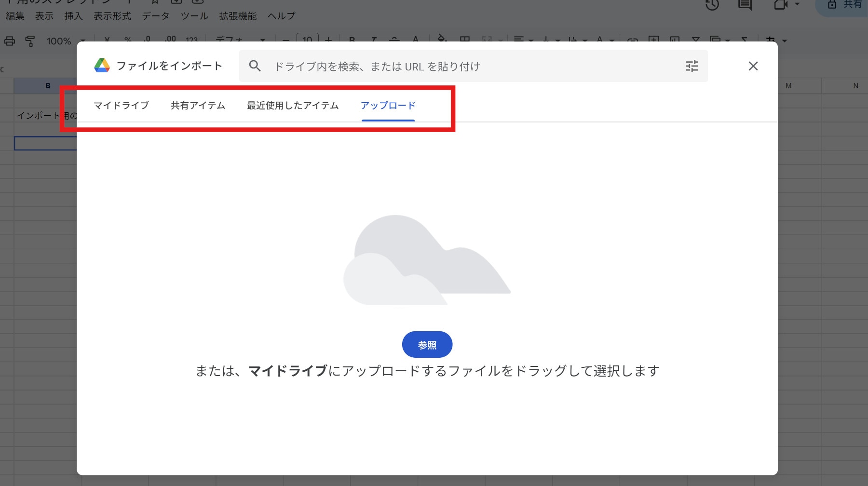Select the paint format roller icon
This screenshot has width=868, height=486.
(x=30, y=41)
